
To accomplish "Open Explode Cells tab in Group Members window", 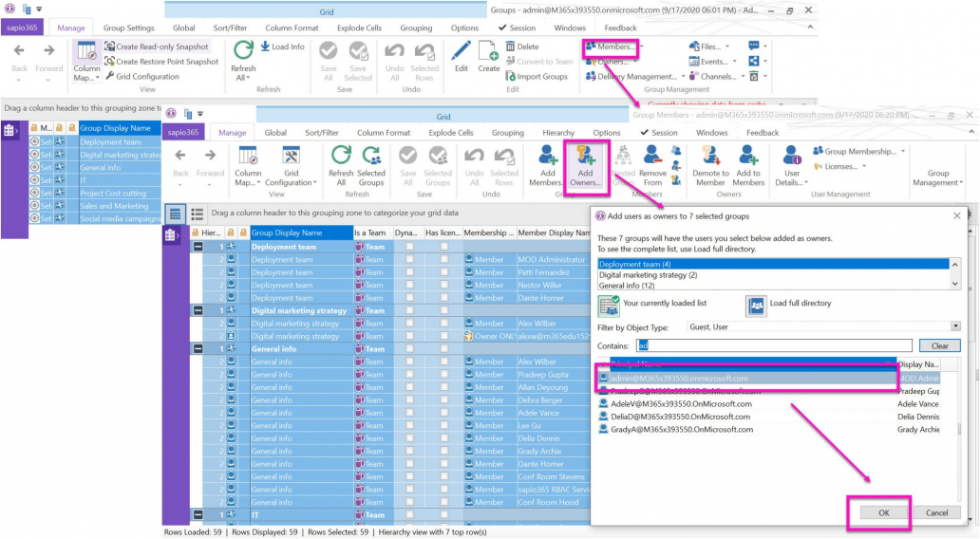I will [451, 133].
